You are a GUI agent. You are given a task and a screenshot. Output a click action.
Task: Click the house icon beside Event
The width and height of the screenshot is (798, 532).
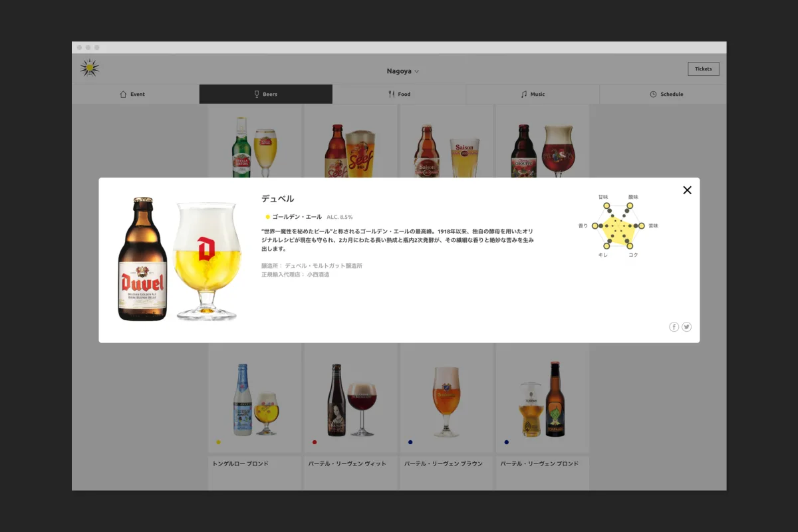[123, 94]
